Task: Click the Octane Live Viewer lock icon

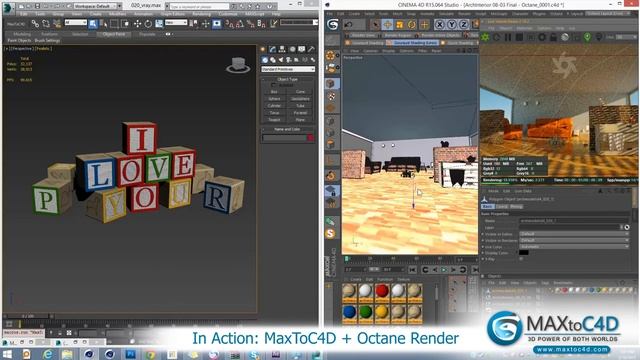Action: coord(553,37)
